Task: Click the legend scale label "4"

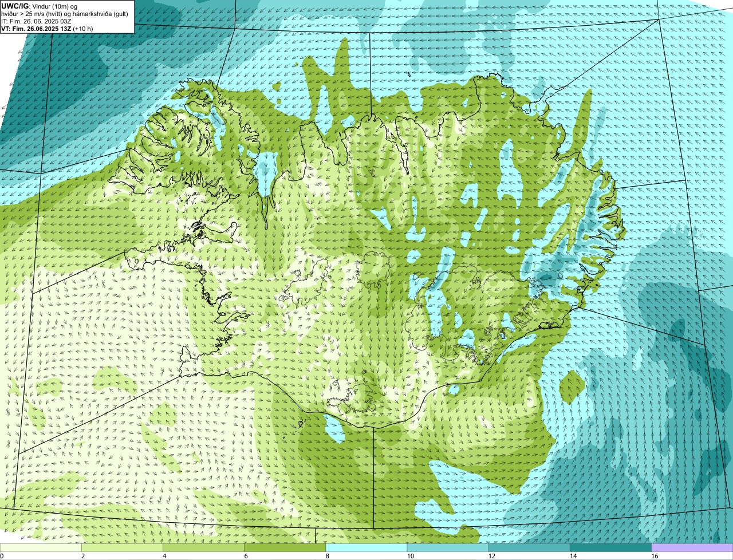Action: 164,556
